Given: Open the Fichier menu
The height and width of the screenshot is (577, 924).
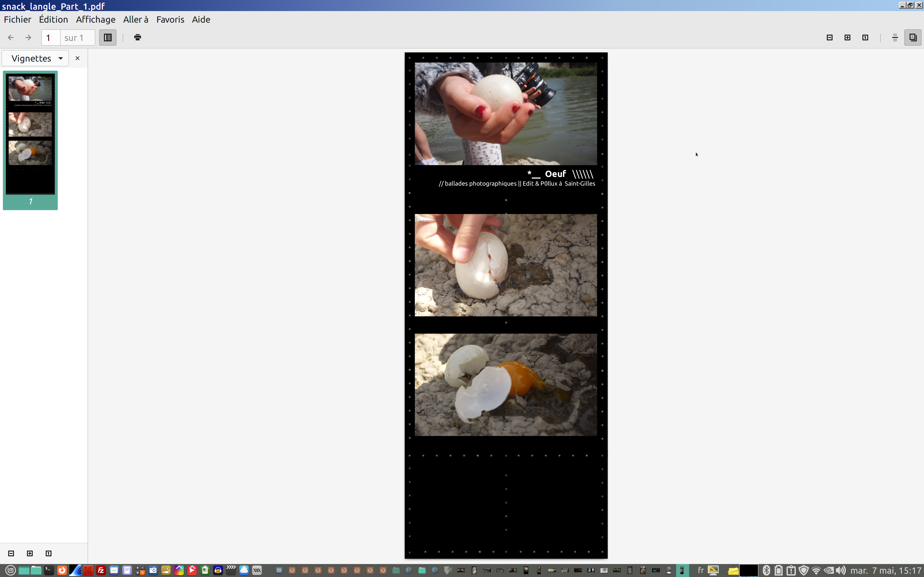Looking at the screenshot, I should [18, 19].
